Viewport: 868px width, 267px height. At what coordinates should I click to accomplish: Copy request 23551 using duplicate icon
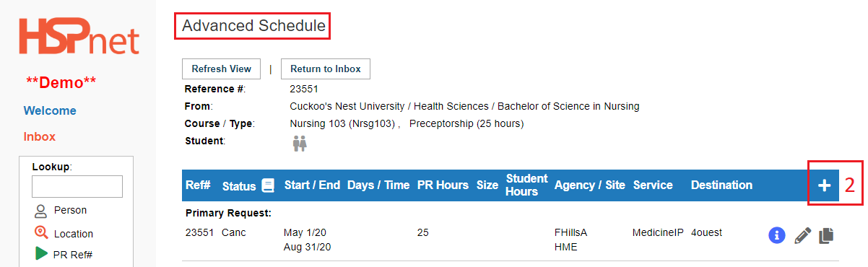[x=827, y=235]
